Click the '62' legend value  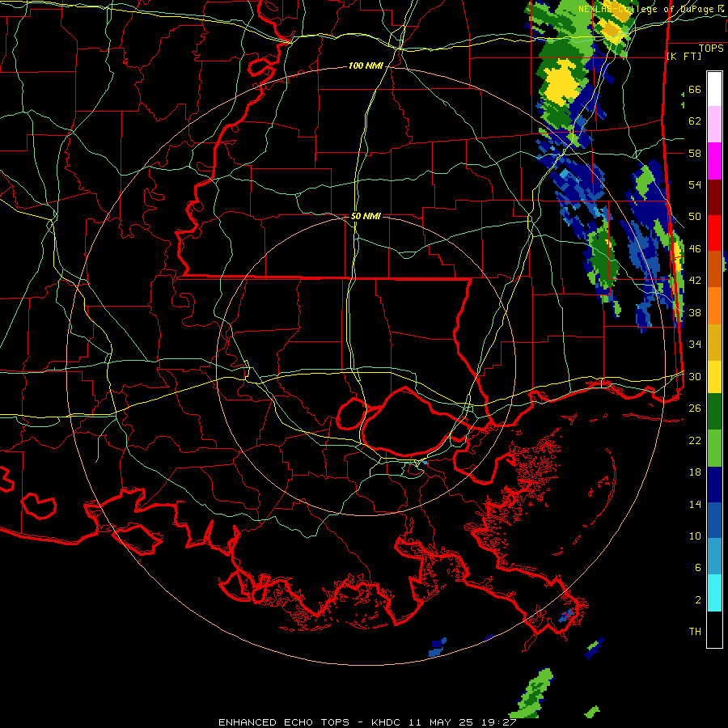click(x=695, y=121)
